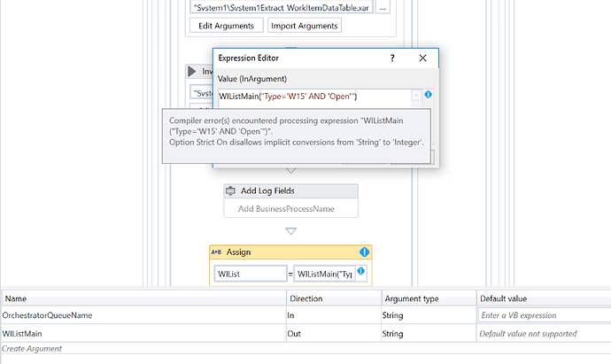Click the workflow file name path field
The height and width of the screenshot is (364, 611).
click(x=282, y=7)
